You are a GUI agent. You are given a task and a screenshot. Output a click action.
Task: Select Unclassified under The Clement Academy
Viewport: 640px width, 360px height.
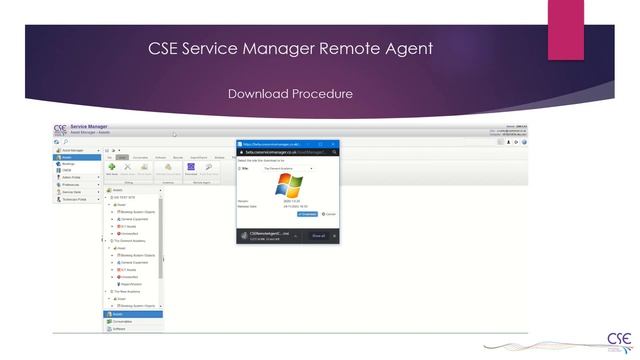coord(129,277)
